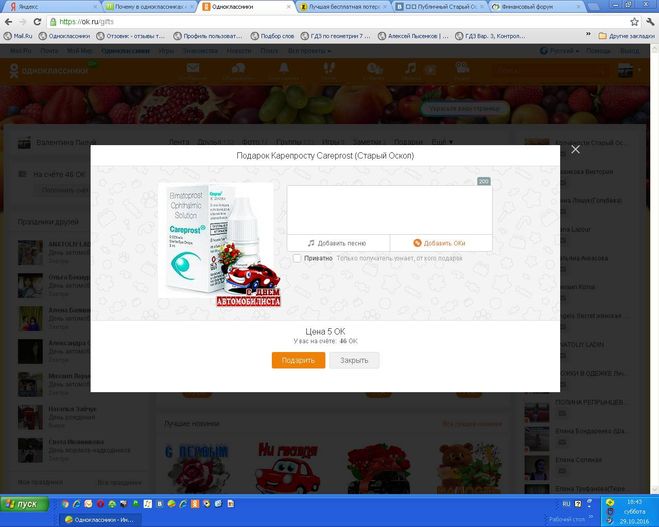Viewport: 659px width, 527px height.
Task: Select the Одноклассники window on the taskbar
Action: 100,520
